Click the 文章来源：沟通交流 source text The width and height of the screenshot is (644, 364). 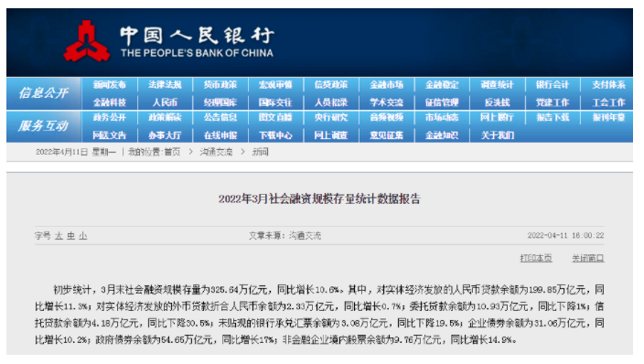coord(284,236)
